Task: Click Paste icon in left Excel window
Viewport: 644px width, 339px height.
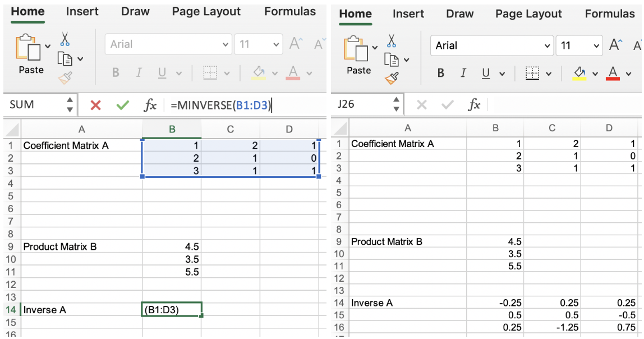Action: point(28,48)
